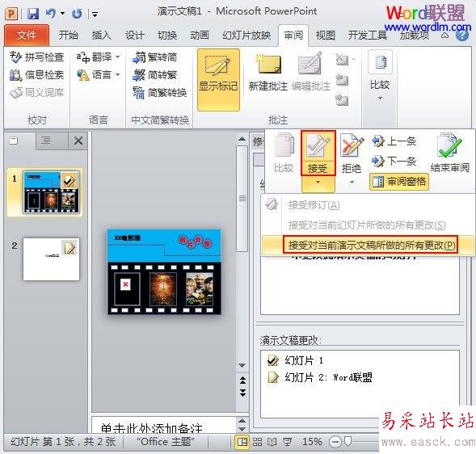Switch to Normal view status icon
Viewport: 476px width, 454px height.
tap(242, 442)
